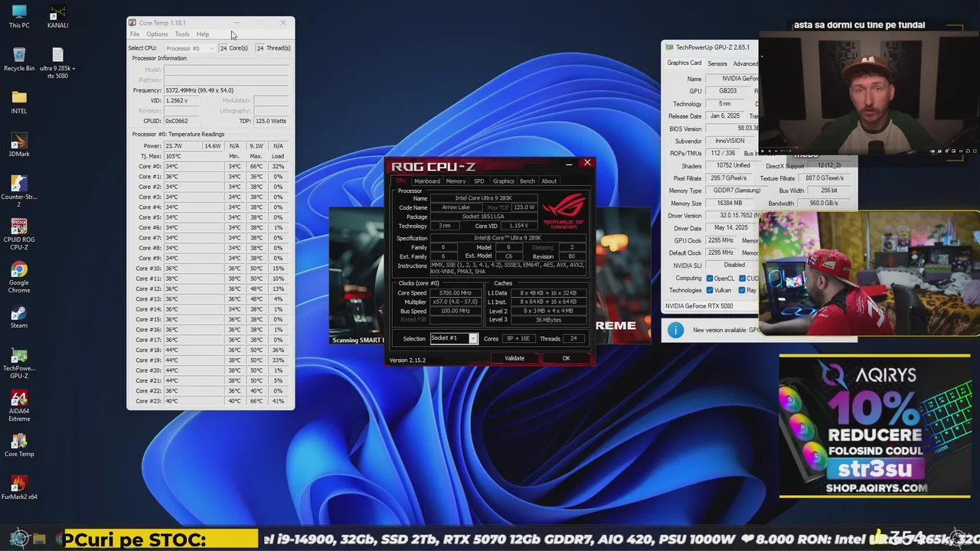Click the Core Temp title bar icon
Viewport: 980px width, 551px height.
pyautogui.click(x=132, y=23)
